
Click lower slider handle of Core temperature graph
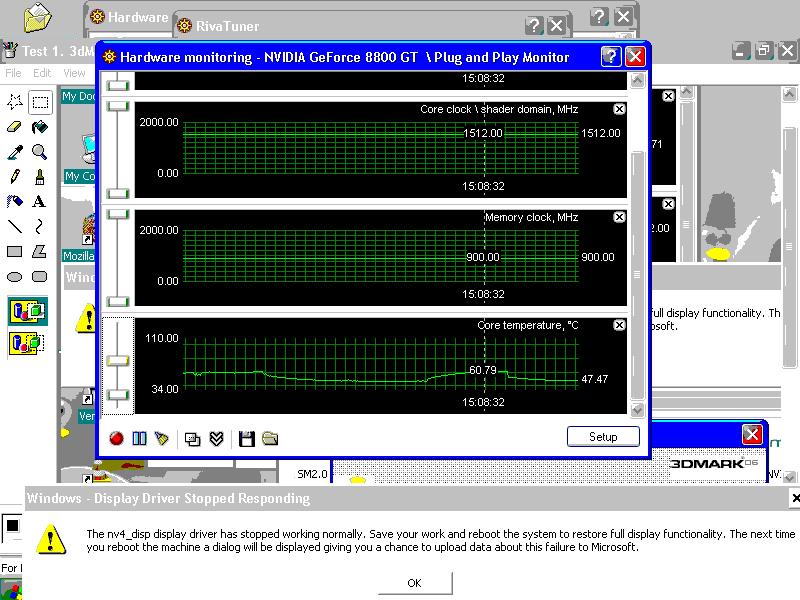(118, 395)
